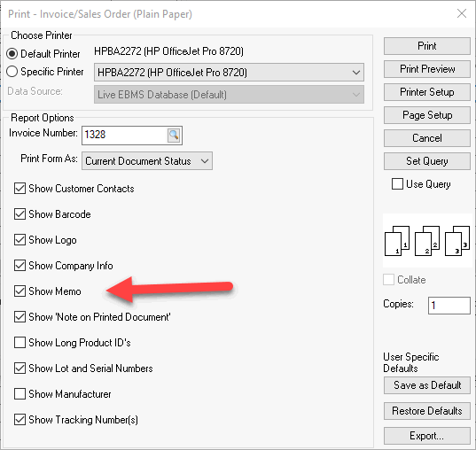
Task: Click the Export... button
Action: [x=427, y=436]
